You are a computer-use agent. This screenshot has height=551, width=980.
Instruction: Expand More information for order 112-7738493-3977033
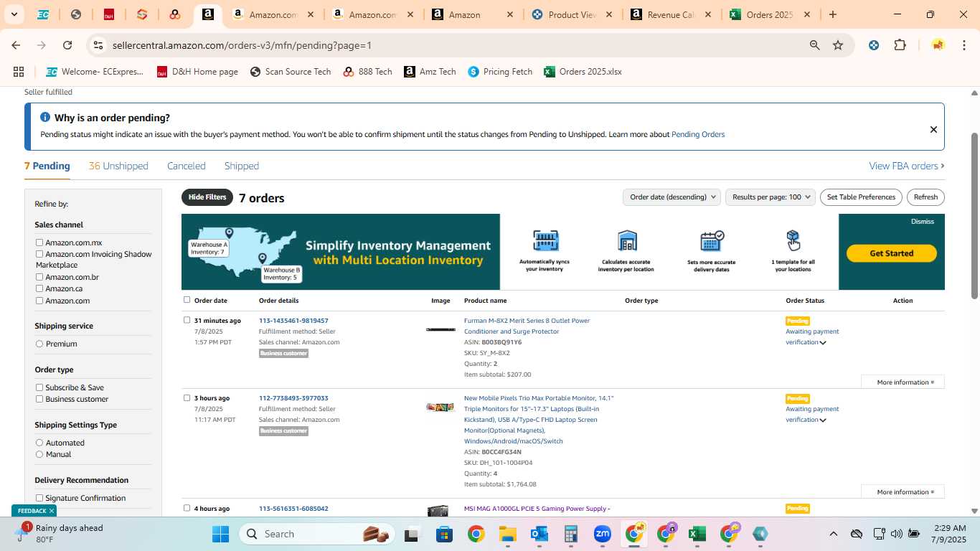[903, 491]
